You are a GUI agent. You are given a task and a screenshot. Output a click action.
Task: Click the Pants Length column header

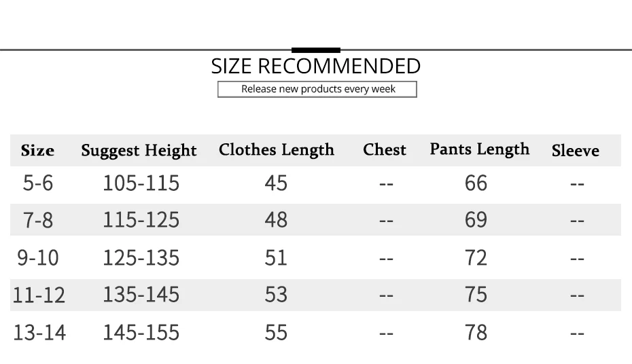[x=479, y=149]
